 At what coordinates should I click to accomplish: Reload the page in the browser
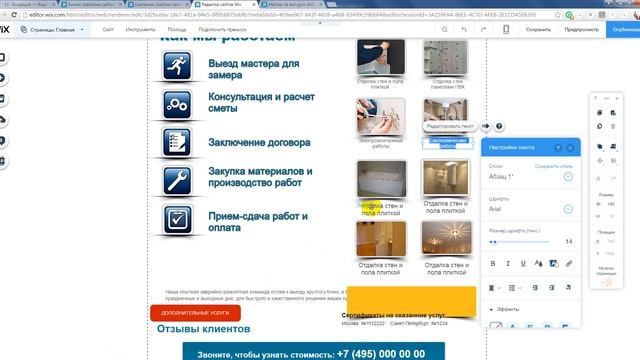pyautogui.click(x=14, y=15)
